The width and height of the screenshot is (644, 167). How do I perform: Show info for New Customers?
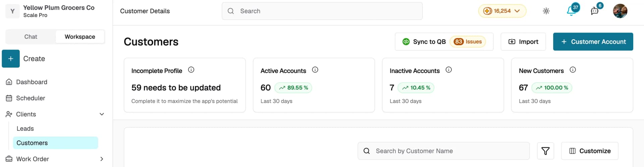tap(573, 70)
